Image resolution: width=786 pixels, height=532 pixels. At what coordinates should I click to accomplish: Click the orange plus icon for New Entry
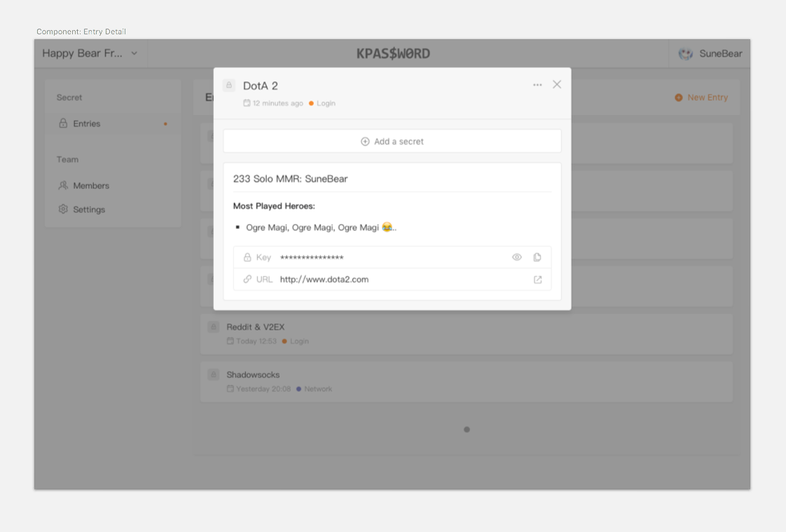[679, 98]
